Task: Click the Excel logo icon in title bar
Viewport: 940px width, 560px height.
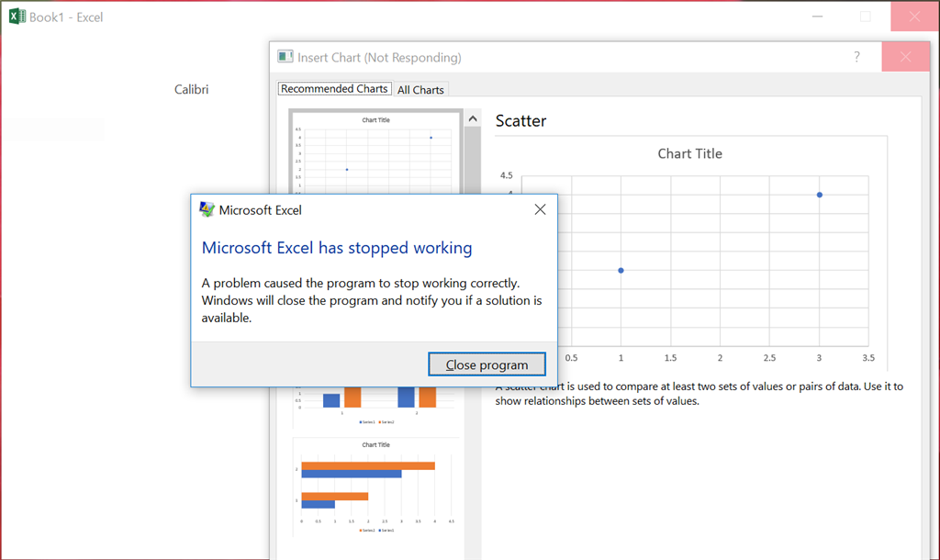Action: coord(17,17)
